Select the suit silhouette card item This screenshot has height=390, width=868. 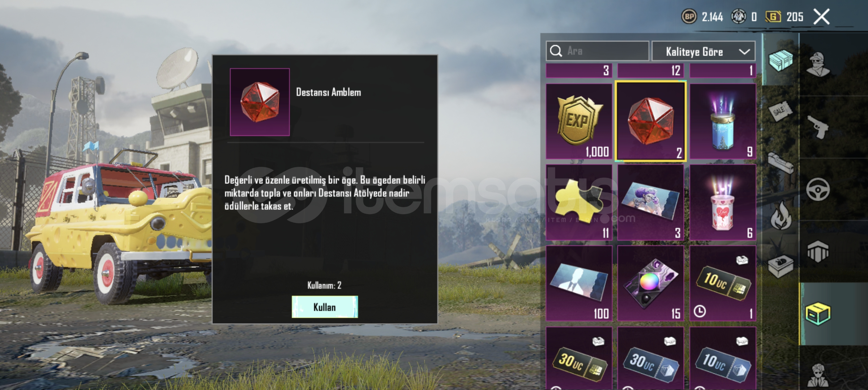(579, 283)
